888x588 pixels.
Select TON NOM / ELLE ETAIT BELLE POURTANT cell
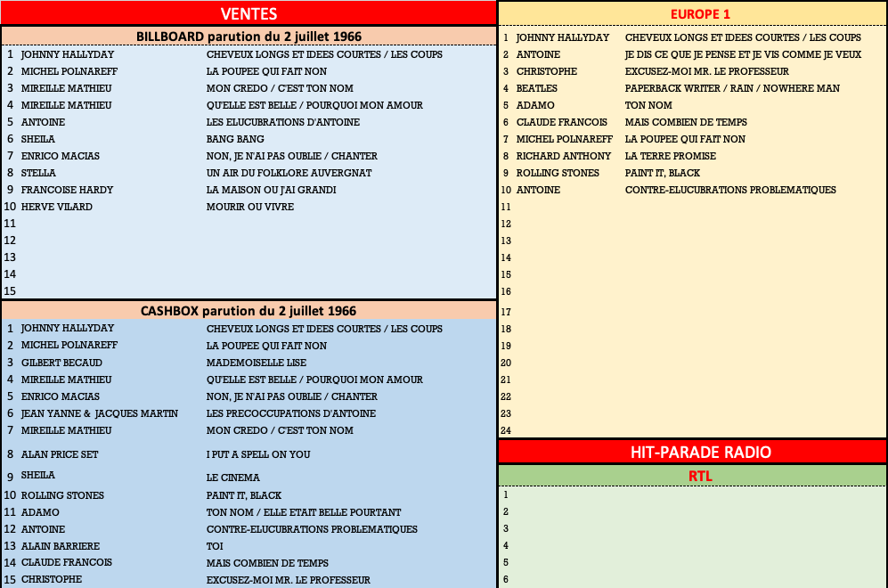tap(304, 512)
